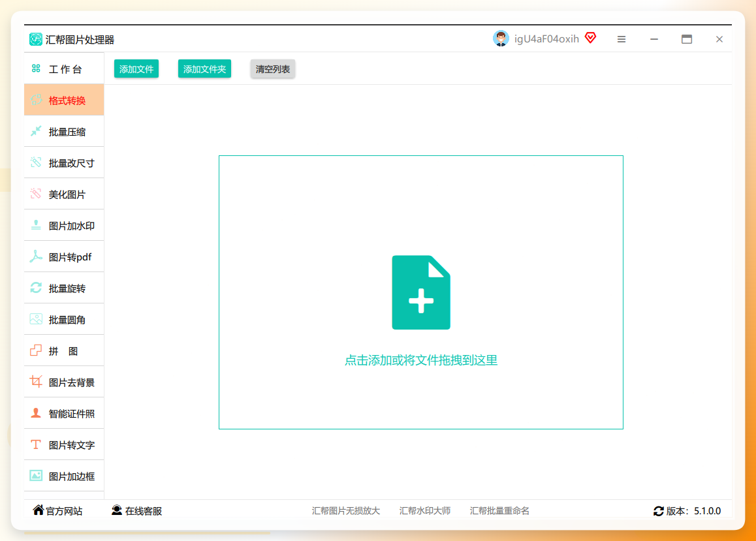Select 图片加水印 in sidebar

pos(64,225)
